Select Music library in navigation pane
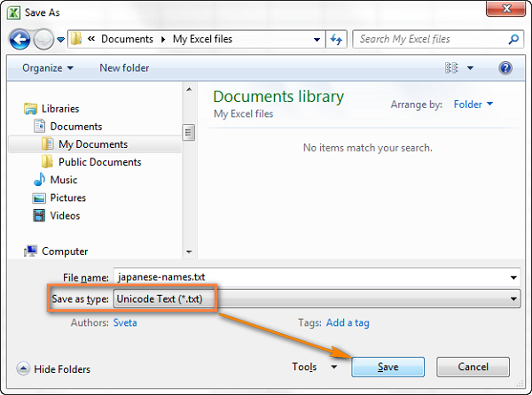 [63, 180]
